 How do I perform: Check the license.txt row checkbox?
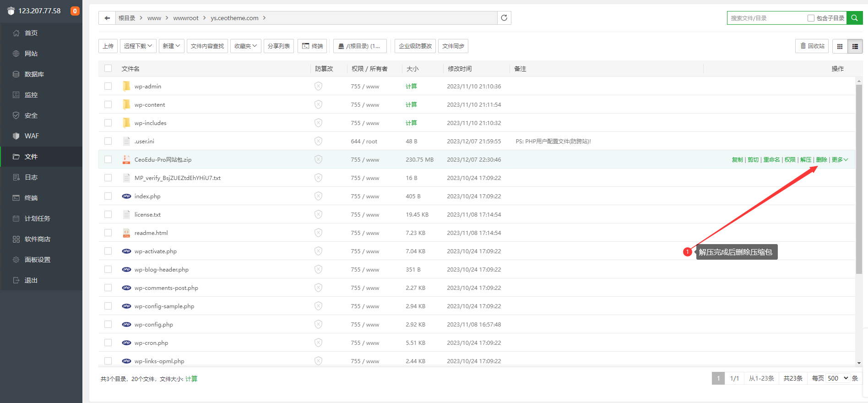tap(108, 214)
